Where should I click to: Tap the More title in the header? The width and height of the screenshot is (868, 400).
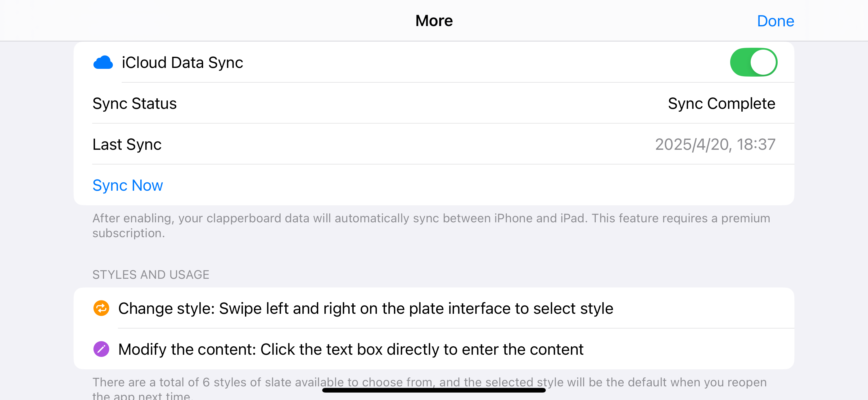click(434, 21)
